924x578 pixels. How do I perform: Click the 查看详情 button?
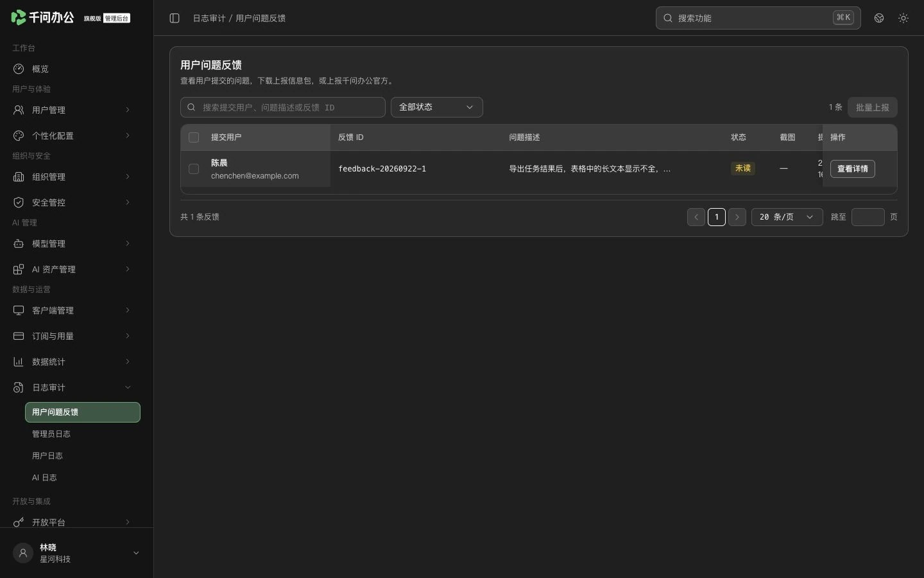(x=853, y=169)
